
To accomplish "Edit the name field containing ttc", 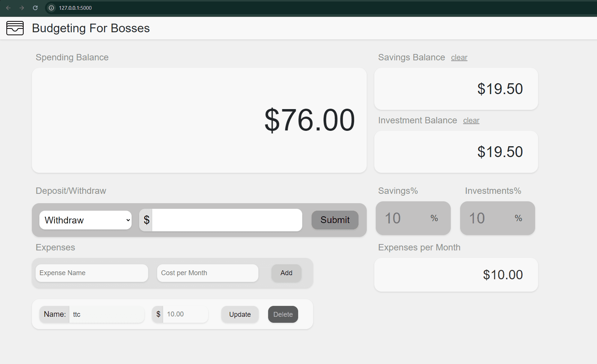I will (x=107, y=314).
